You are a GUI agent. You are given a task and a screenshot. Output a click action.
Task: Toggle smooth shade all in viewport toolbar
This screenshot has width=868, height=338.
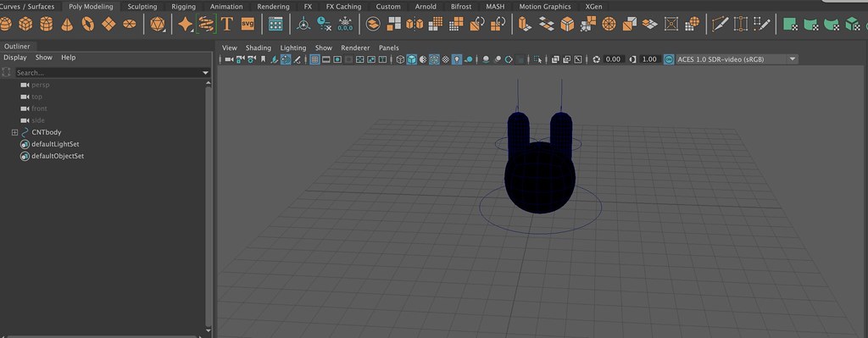tap(411, 59)
